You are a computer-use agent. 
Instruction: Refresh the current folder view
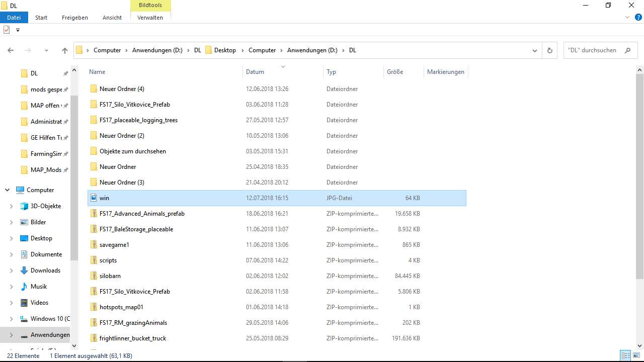pyautogui.click(x=549, y=50)
